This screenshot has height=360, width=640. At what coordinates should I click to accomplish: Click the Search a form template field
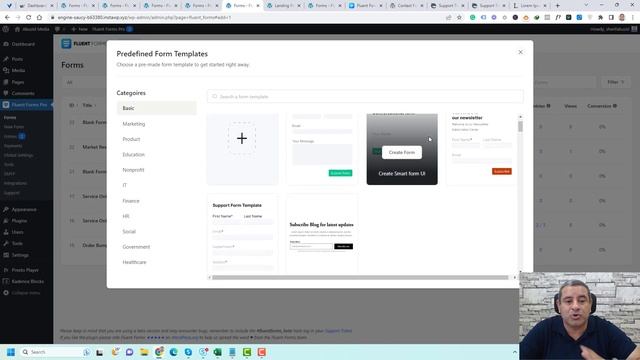[x=365, y=97]
